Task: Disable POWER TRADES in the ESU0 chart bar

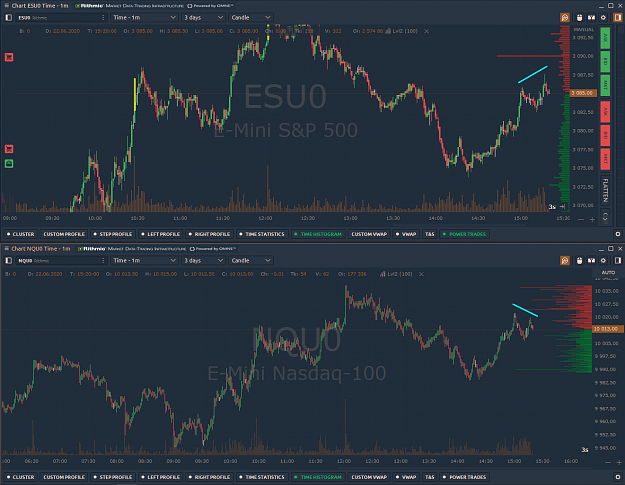Action: [464, 234]
